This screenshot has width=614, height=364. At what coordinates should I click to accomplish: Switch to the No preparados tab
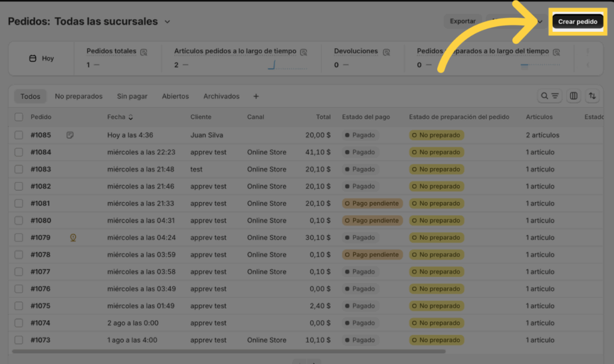tap(79, 97)
